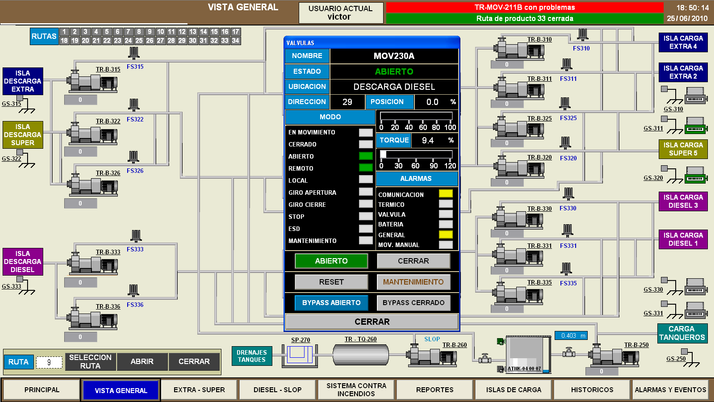Click SELECCION RUTA button
The height and width of the screenshot is (402, 714).
(x=90, y=361)
